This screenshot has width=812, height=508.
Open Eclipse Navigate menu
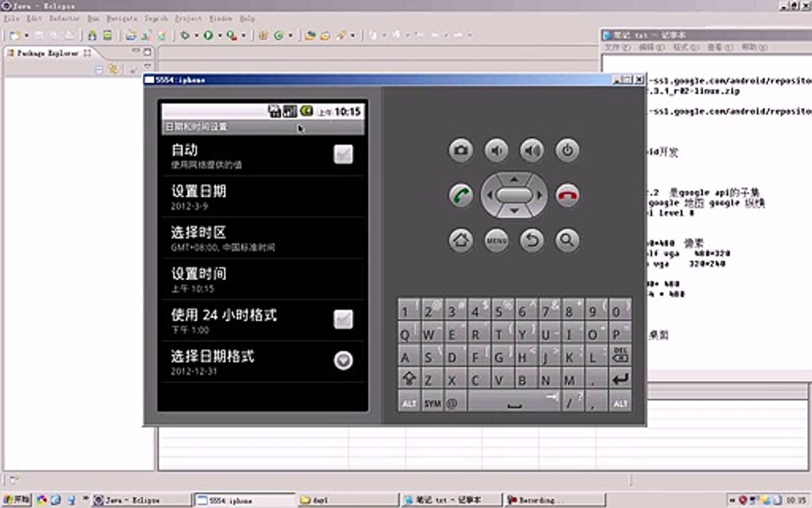point(122,18)
